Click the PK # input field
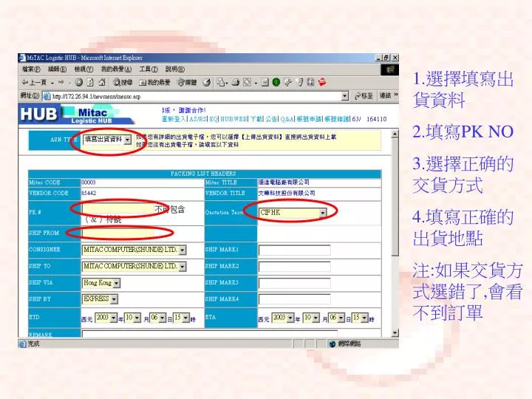Image resolution: width=532 pixels, height=399 pixels. 117,209
